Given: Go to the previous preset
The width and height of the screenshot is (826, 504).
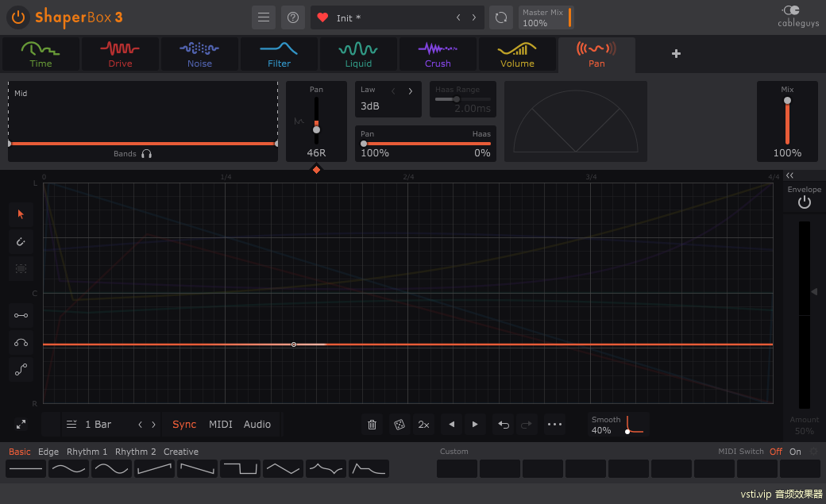Looking at the screenshot, I should [458, 18].
